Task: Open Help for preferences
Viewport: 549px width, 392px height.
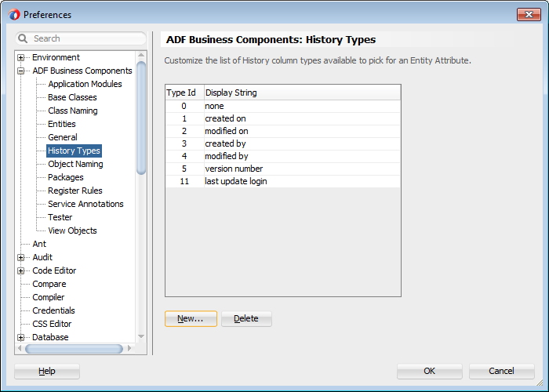Action: (47, 371)
